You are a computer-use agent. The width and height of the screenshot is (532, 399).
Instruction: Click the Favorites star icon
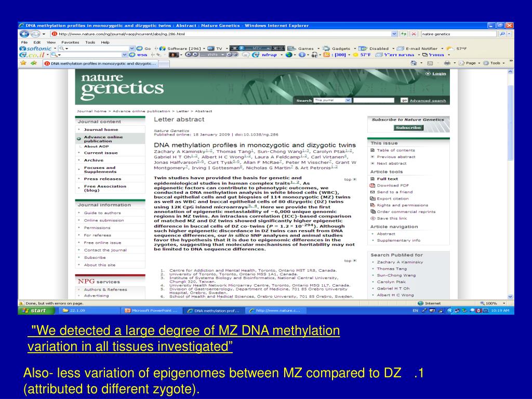click(x=23, y=63)
